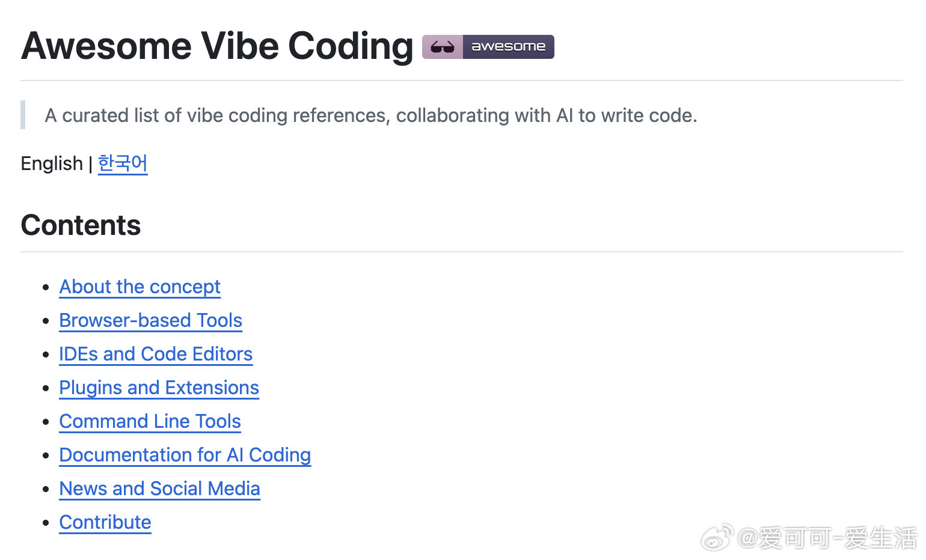The image size is (926, 560).
Task: Click the Weibo logo watermark
Action: [717, 536]
